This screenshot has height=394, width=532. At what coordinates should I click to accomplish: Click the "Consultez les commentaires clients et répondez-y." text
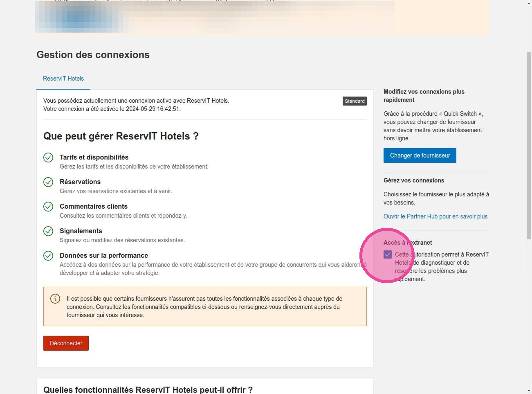(123, 216)
